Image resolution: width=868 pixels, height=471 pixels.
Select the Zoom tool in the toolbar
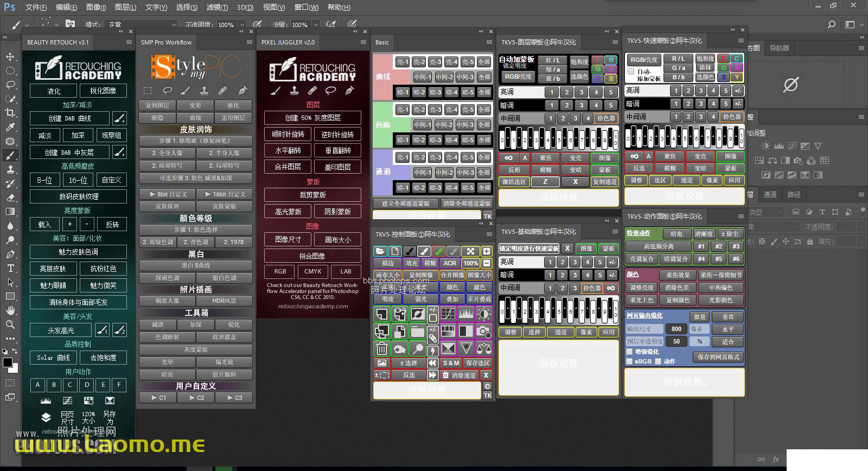[10, 324]
